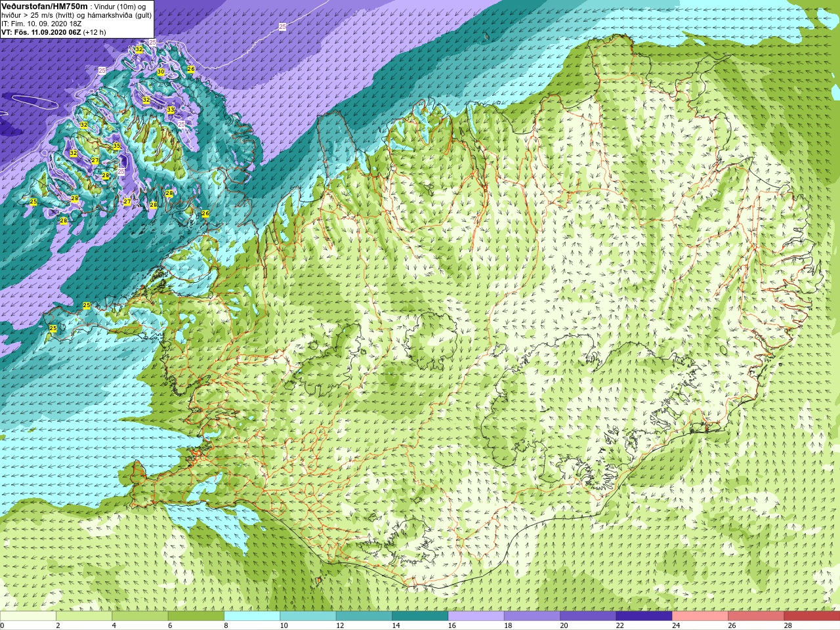This screenshot has width=840, height=630.
Task: Click the legend tick label '16'
Action: 451,626
